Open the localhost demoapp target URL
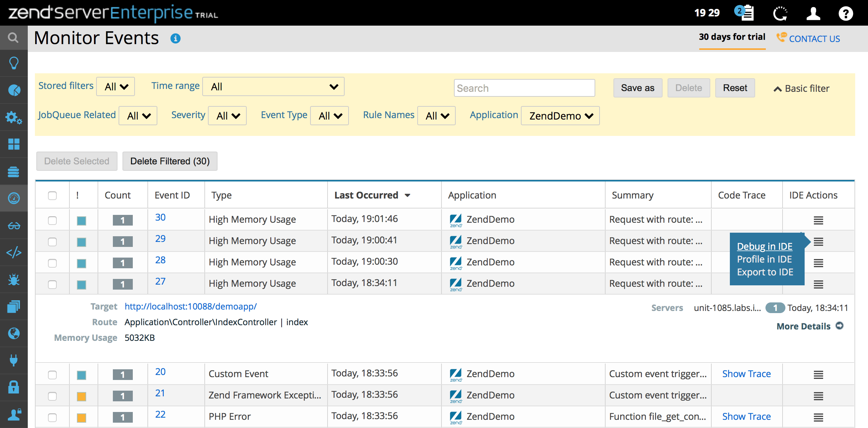The width and height of the screenshot is (868, 428). pos(190,306)
